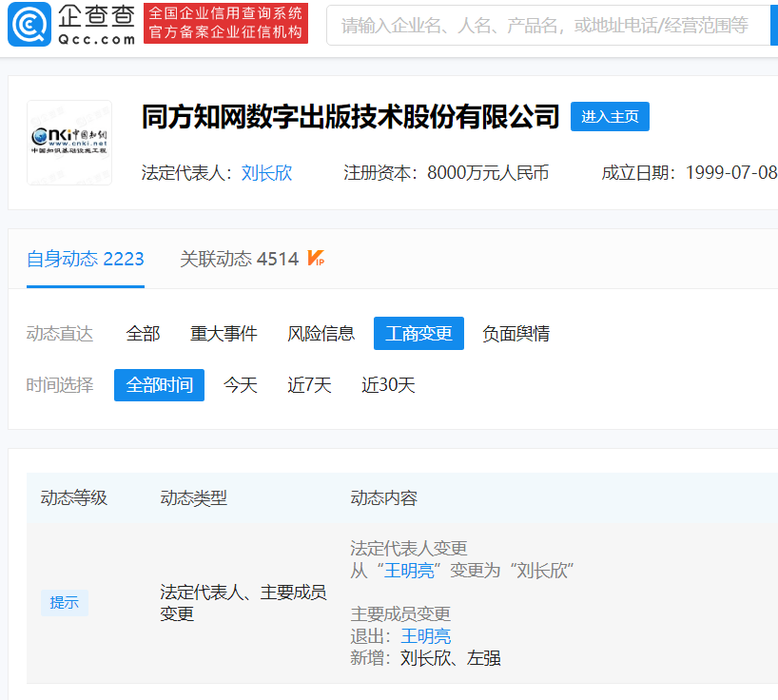Click the 成立日期 1999-07-08 text
This screenshot has height=700, width=778.
[x=690, y=173]
